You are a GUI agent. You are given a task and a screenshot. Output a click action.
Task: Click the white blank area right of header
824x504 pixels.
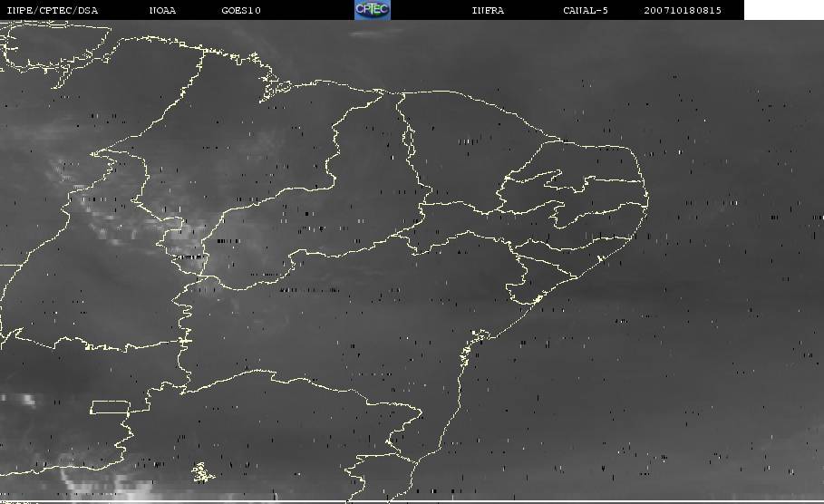coord(783,10)
